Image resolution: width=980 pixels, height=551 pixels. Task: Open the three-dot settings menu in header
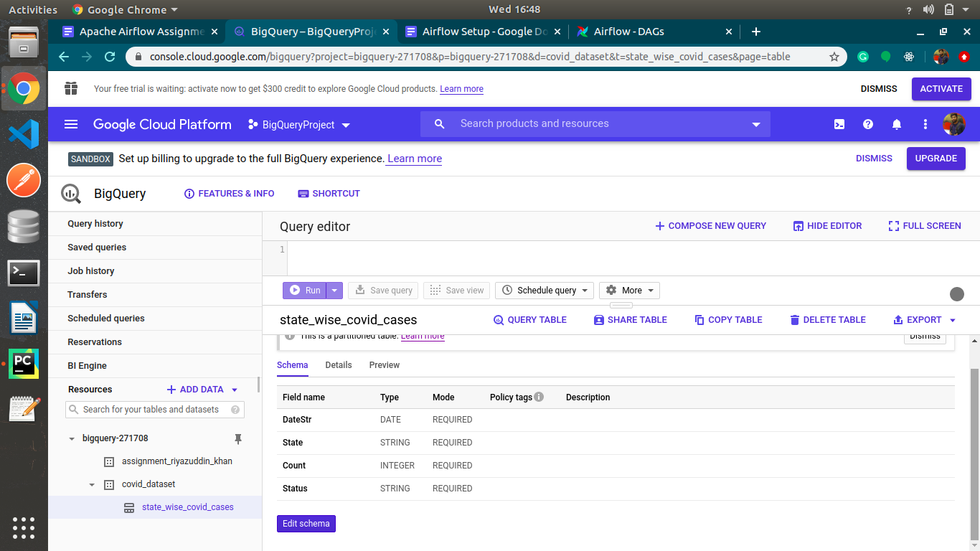coord(925,124)
